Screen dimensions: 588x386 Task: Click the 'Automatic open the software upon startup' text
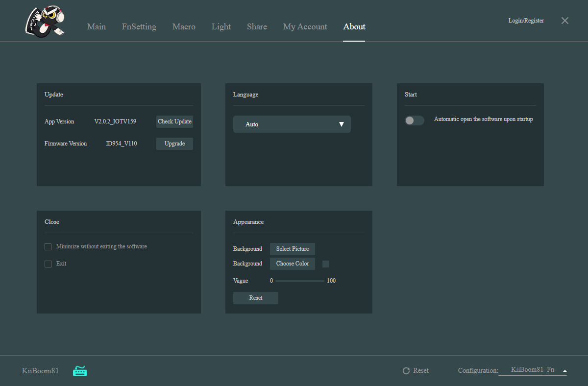click(x=483, y=119)
